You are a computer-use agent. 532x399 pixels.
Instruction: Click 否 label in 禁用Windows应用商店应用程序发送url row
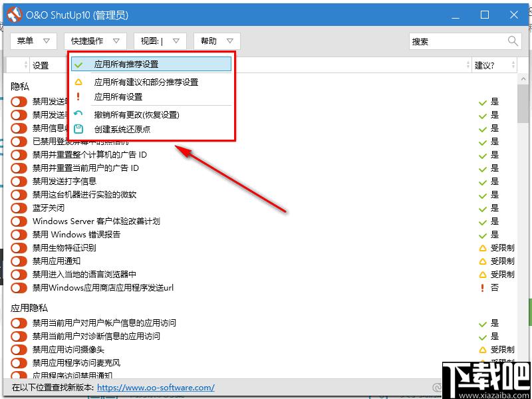[x=495, y=288]
